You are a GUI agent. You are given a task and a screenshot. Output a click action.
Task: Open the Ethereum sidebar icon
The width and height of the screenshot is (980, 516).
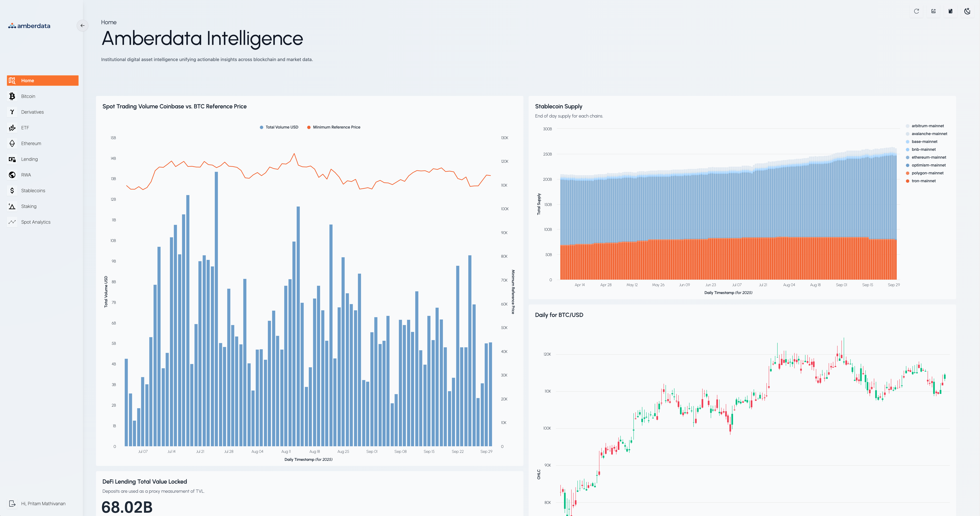click(12, 143)
